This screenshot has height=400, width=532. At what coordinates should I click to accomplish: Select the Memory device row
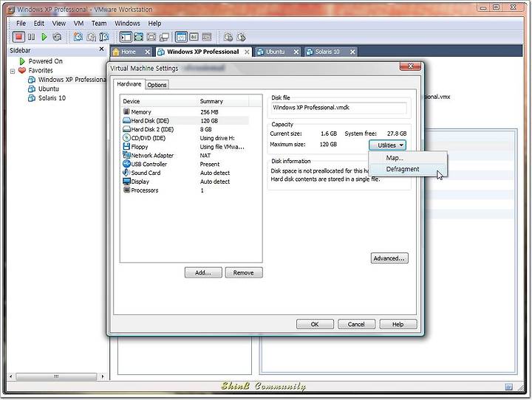[185, 112]
